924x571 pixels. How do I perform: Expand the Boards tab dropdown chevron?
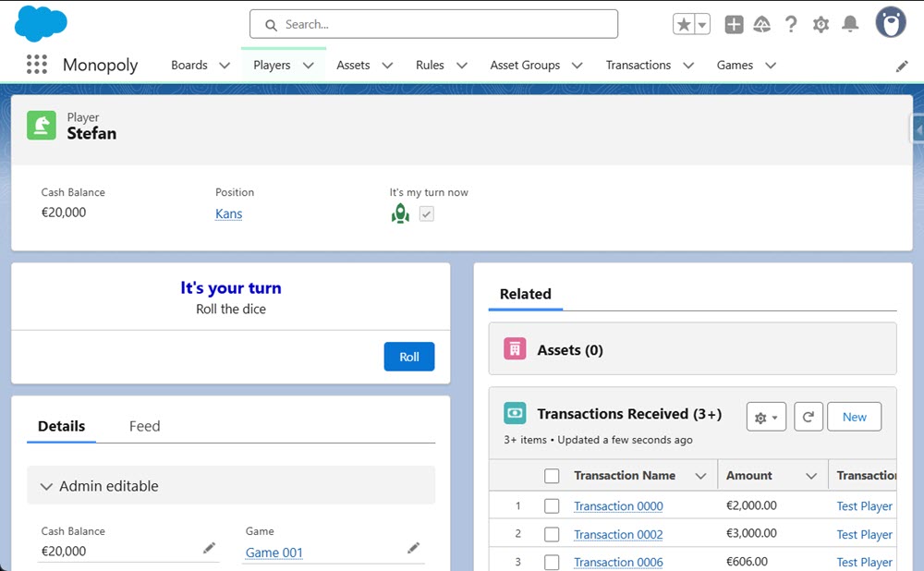(225, 66)
